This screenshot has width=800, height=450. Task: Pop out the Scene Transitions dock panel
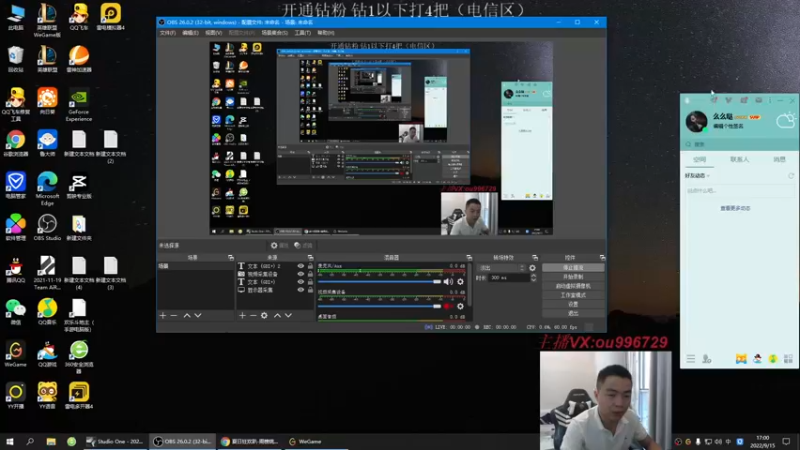[535, 258]
